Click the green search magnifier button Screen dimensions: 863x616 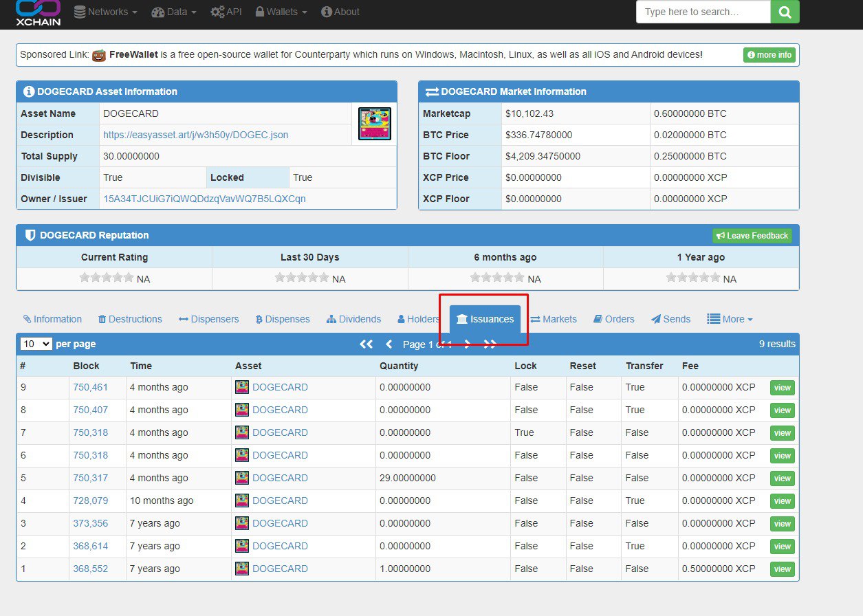pos(785,12)
